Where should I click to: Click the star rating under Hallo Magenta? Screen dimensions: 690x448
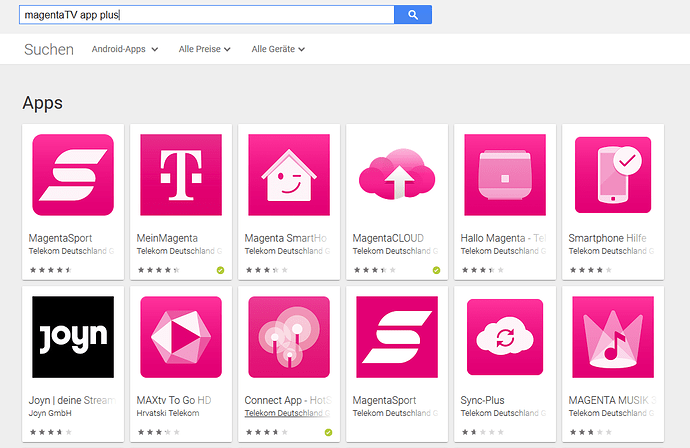point(483,270)
